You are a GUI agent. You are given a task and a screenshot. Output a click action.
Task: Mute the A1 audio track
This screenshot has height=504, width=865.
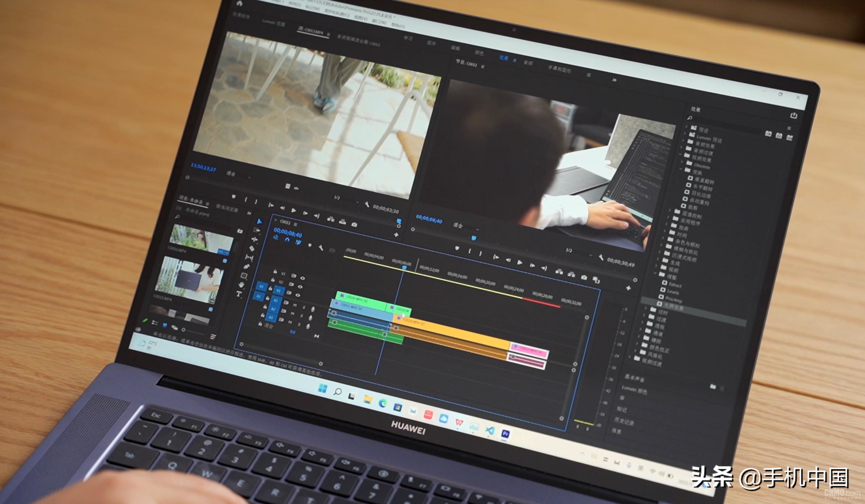point(295,305)
